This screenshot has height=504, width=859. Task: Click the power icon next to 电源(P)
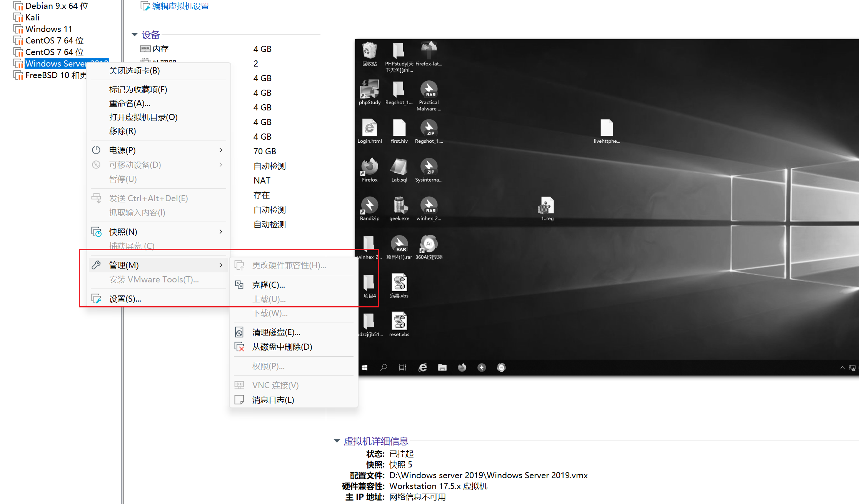pos(96,150)
